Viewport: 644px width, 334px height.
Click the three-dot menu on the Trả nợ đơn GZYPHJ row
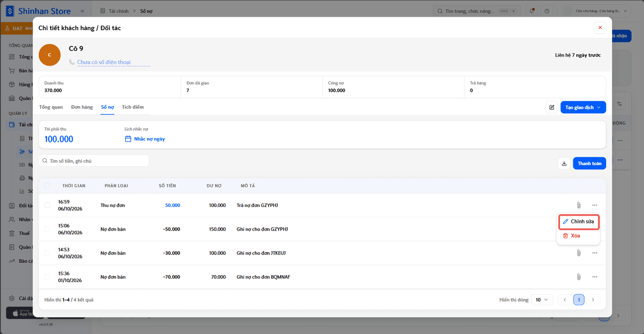coord(595,205)
